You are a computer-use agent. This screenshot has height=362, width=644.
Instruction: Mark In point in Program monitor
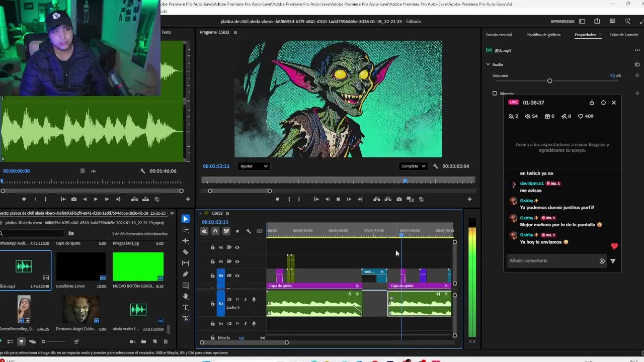[289, 199]
